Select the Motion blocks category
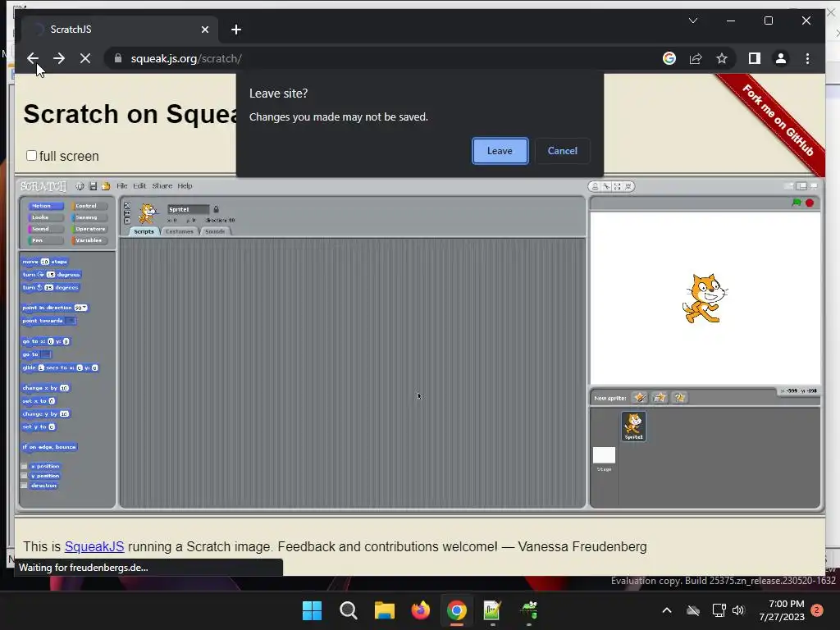This screenshot has width=840, height=630. coord(46,206)
